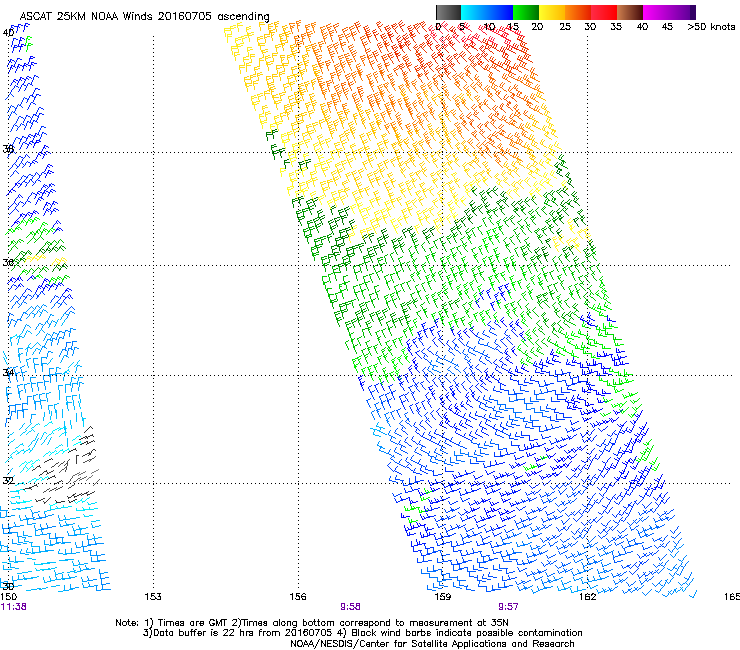Click the longitude label 150
This screenshot has width=740, height=650.
(8, 597)
